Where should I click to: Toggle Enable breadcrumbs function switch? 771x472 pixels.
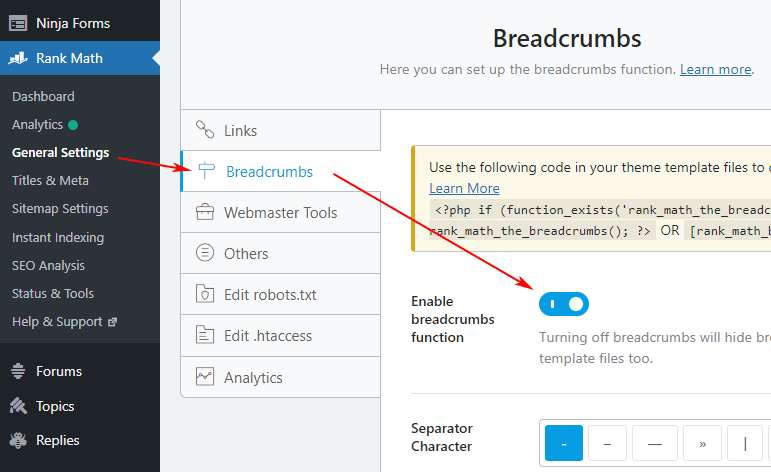[563, 304]
